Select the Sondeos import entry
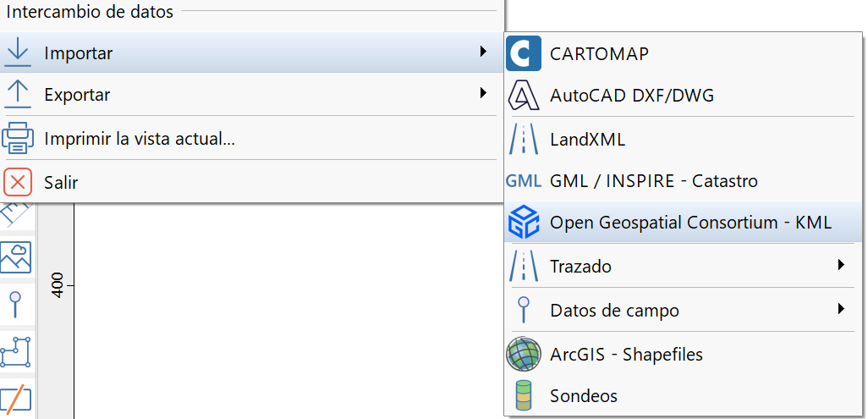 coord(684,395)
